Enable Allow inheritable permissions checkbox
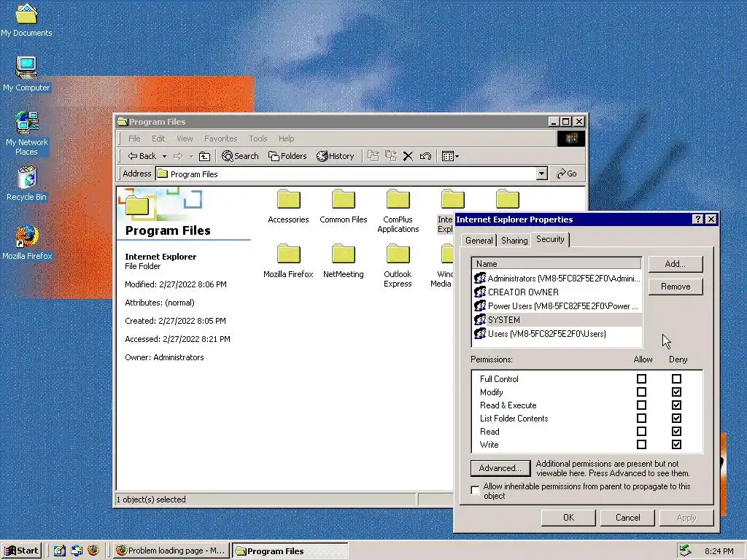Screen dimensions: 747x560 click(475, 490)
